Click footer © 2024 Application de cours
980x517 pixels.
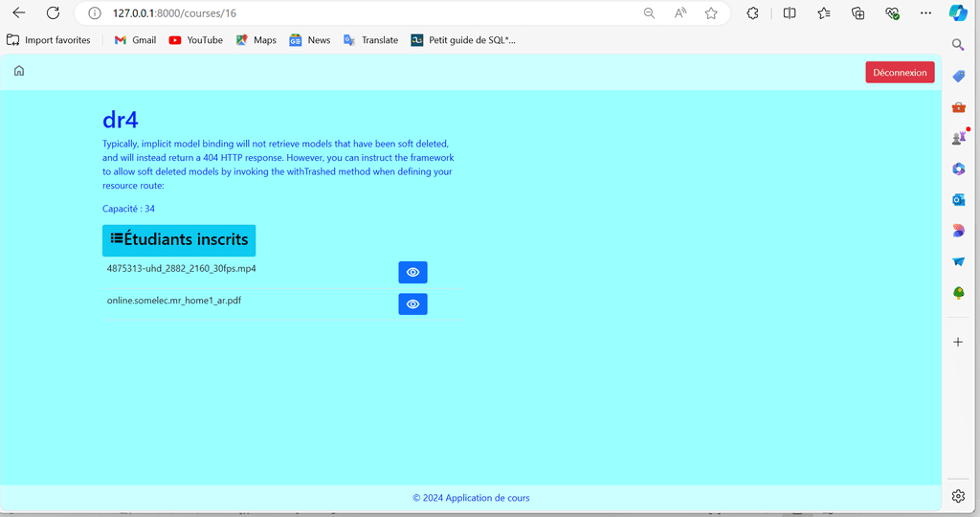click(x=471, y=498)
